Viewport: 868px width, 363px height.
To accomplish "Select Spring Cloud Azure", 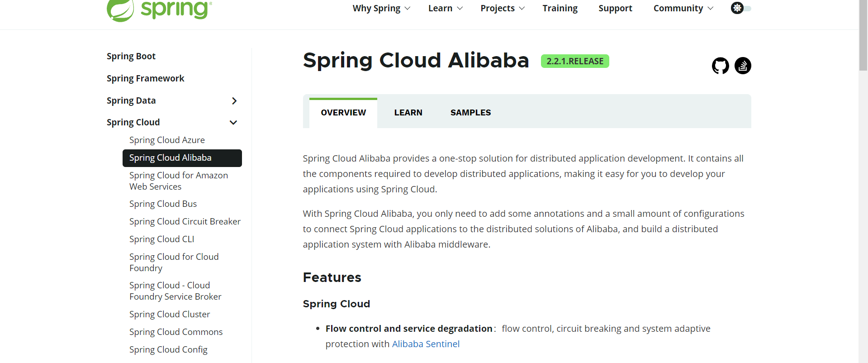I will pyautogui.click(x=167, y=140).
